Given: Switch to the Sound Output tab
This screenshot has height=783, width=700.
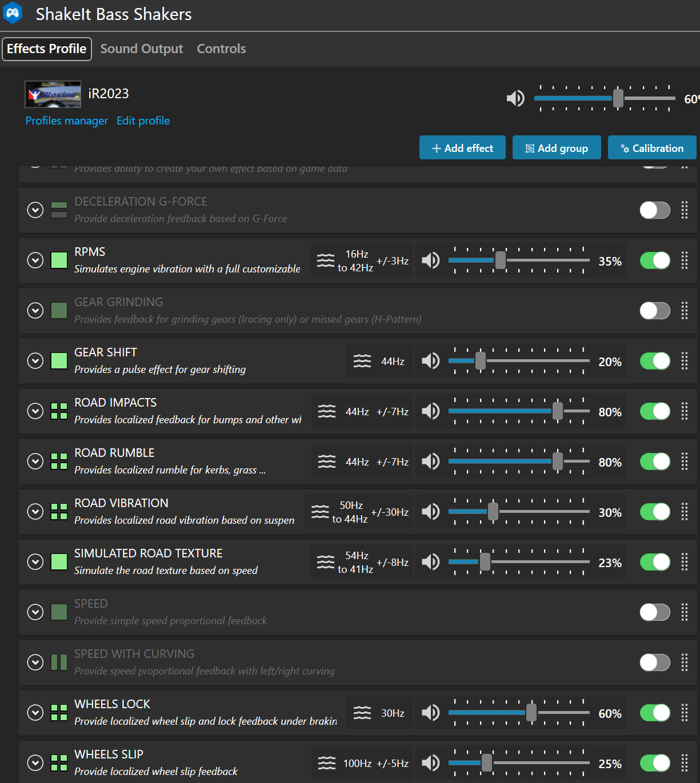Looking at the screenshot, I should (x=142, y=49).
